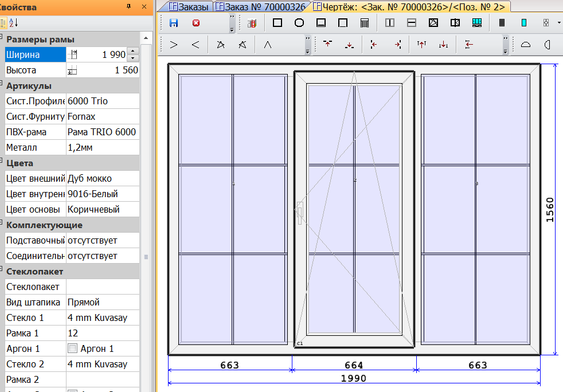The width and height of the screenshot is (563, 392).
Task: Select the roller shutter blinds tool
Action: tap(365, 23)
